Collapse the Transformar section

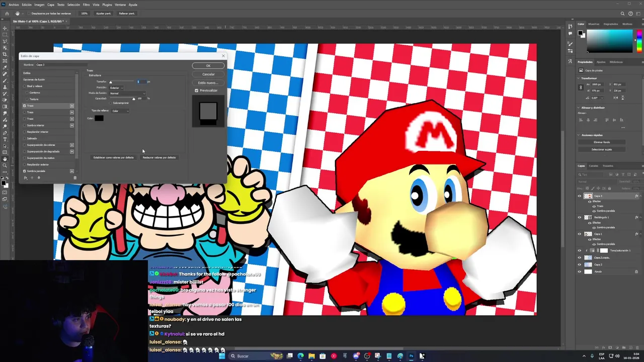[579, 78]
